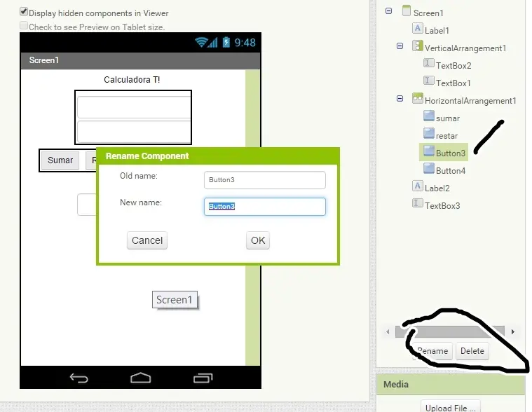The width and height of the screenshot is (532, 412).
Task: Select Button3 in the component tree
Action: (x=451, y=153)
